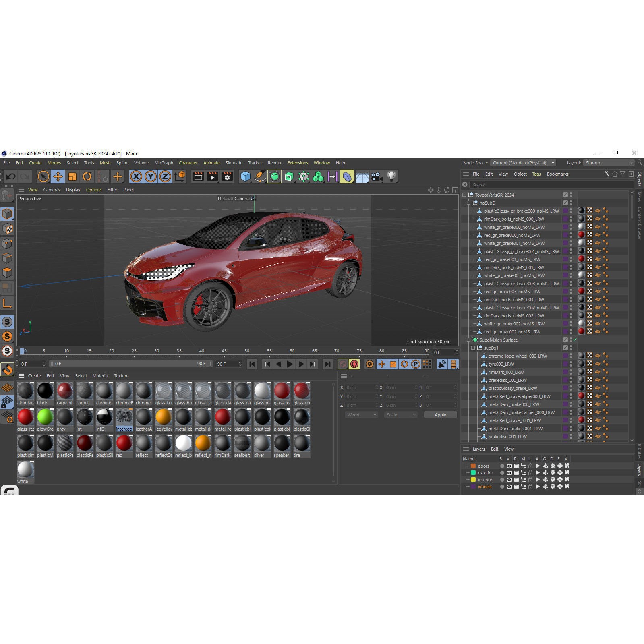Open viewport Cameras menu

click(x=52, y=190)
